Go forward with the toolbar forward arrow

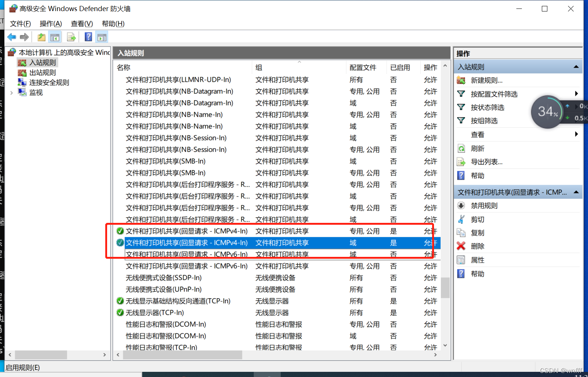(24, 37)
